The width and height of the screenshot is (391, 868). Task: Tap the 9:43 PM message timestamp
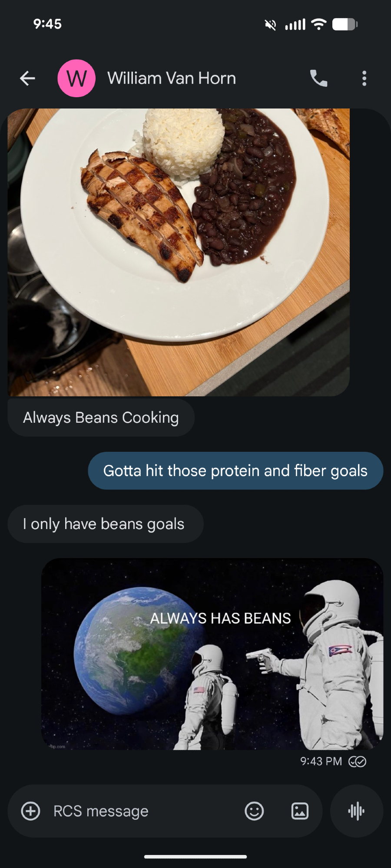[321, 762]
